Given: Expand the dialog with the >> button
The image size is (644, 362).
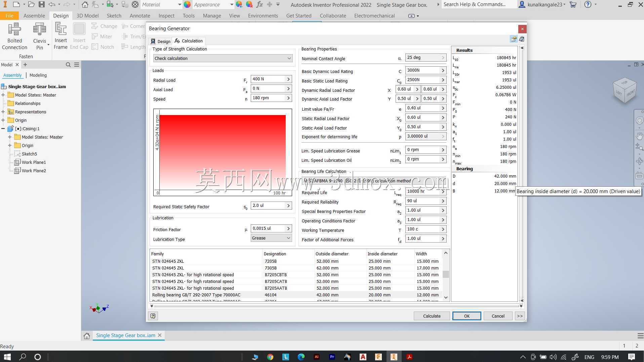Looking at the screenshot, I should pyautogui.click(x=520, y=316).
